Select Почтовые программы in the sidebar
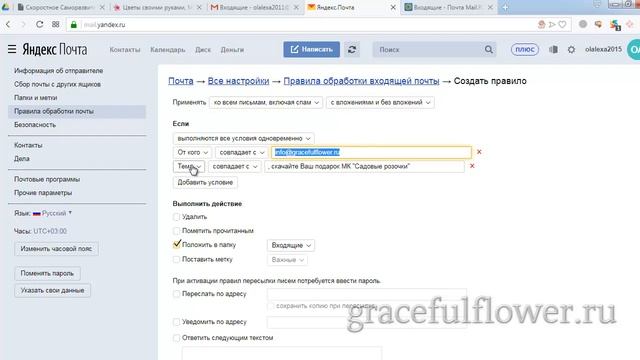 click(x=47, y=179)
